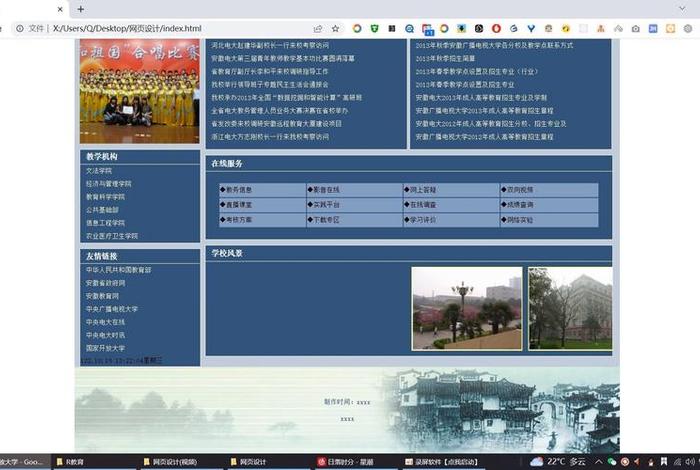The width and height of the screenshot is (700, 470).
Task: Click the 友情链接 section heading
Action: click(102, 256)
